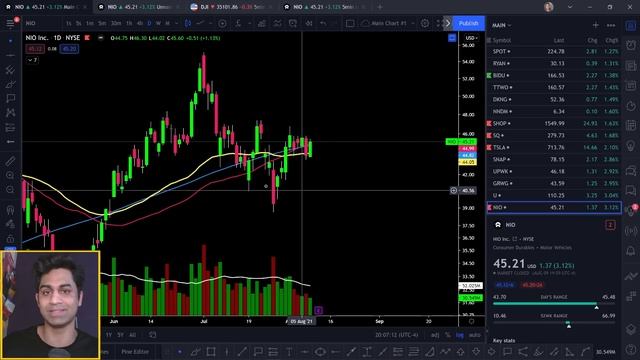Open the hamburger main menu

(x=10, y=23)
